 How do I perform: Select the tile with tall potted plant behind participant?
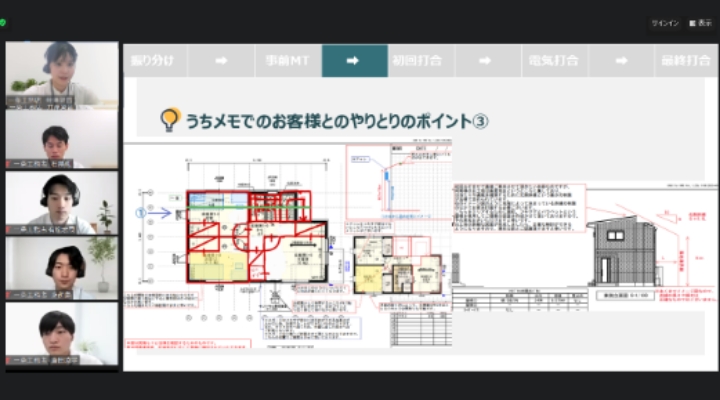(62, 268)
